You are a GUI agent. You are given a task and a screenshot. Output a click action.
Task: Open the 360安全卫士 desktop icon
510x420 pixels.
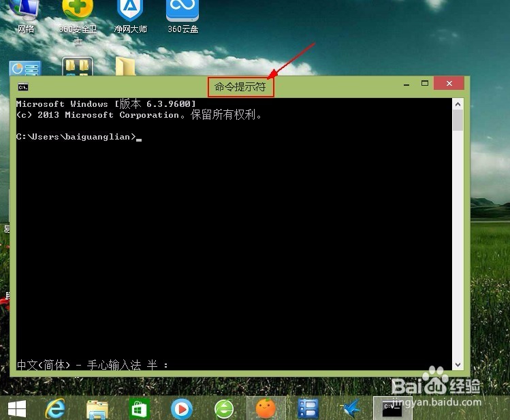pyautogui.click(x=78, y=22)
